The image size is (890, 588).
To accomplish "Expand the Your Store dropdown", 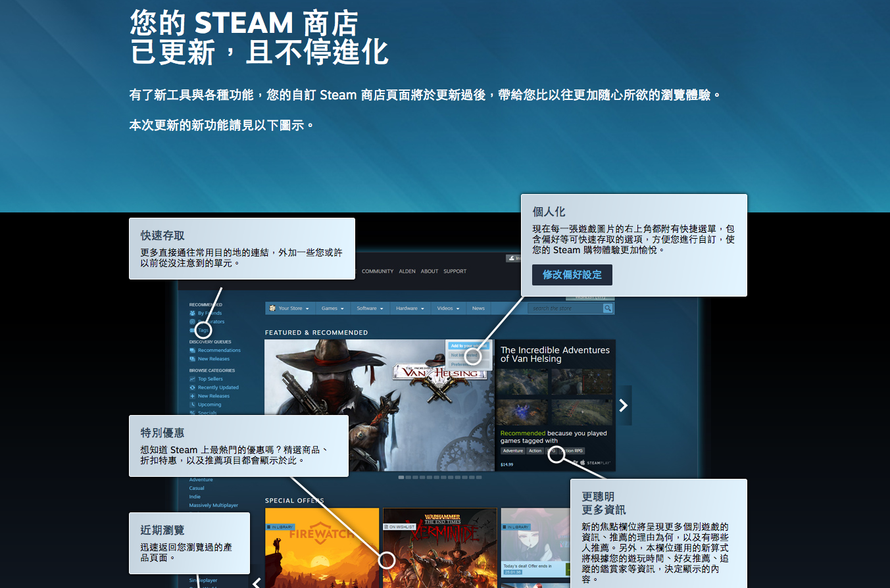I will (289, 308).
